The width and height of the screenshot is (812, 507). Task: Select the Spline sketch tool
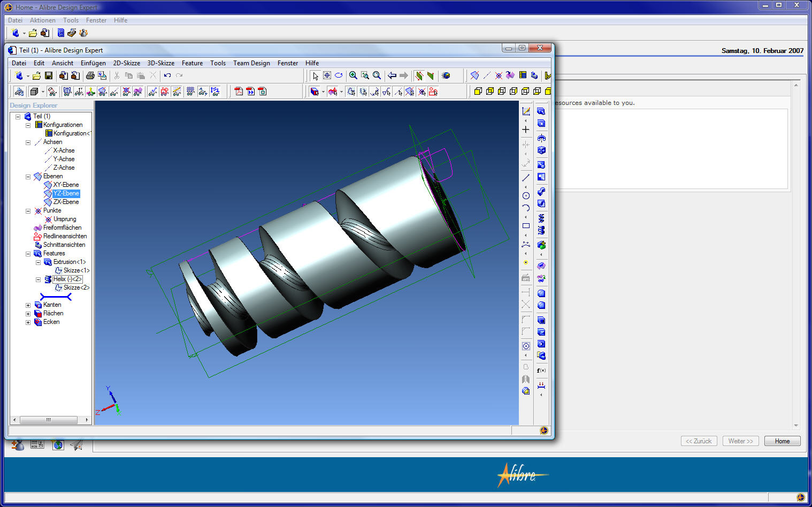pos(526,244)
